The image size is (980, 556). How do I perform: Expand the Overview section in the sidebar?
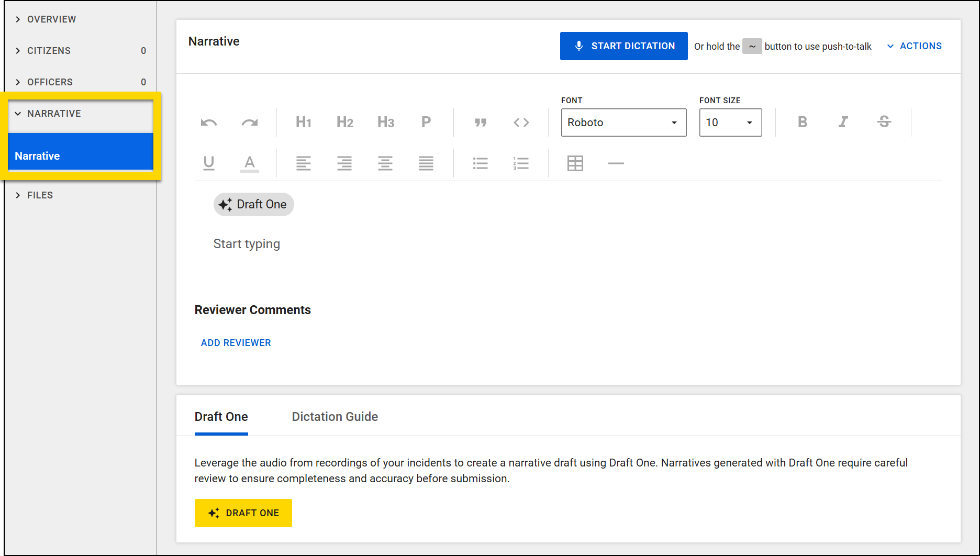click(51, 19)
